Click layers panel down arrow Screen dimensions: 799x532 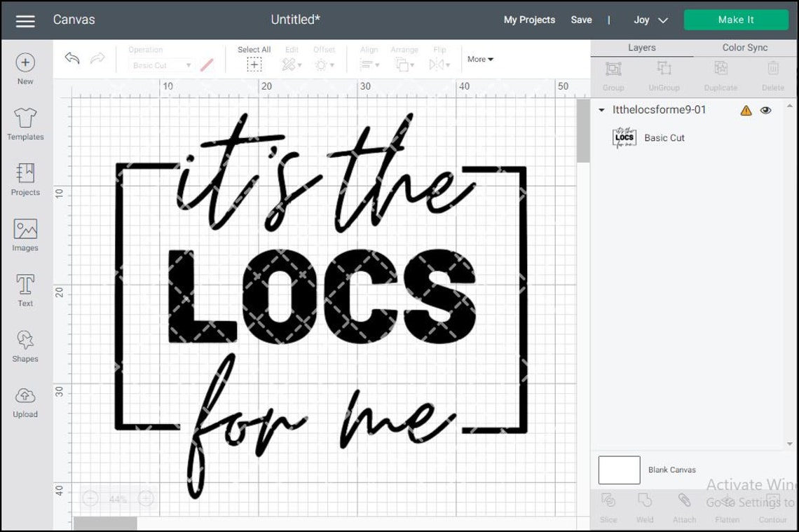pos(790,444)
